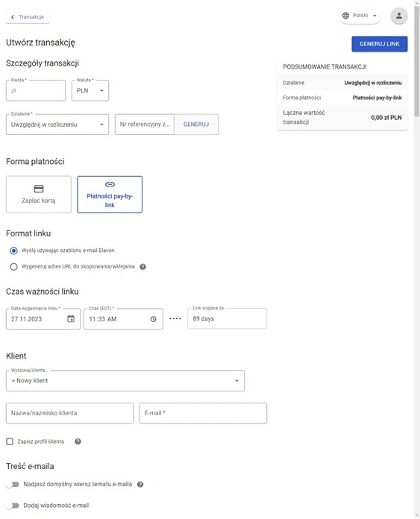The width and height of the screenshot is (420, 519).
Task: Click the Kwota amount input field
Action: [36, 90]
